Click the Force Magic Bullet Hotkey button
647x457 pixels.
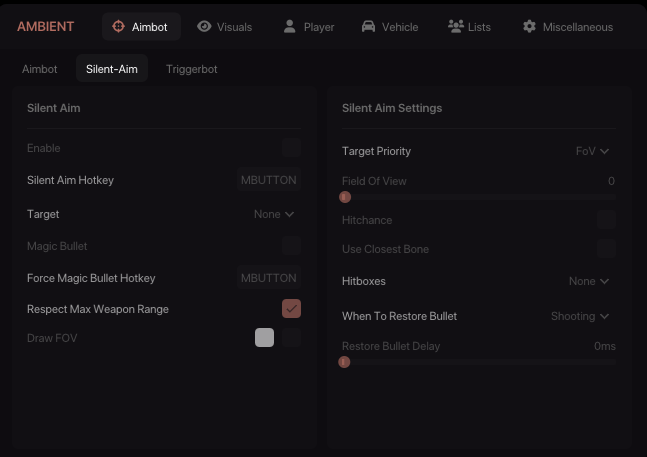tap(268, 278)
